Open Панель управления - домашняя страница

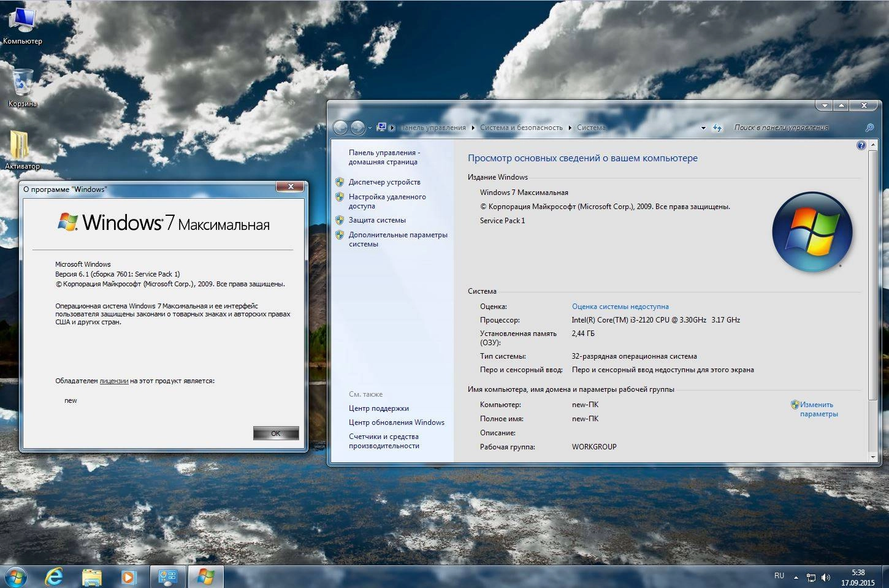384,157
